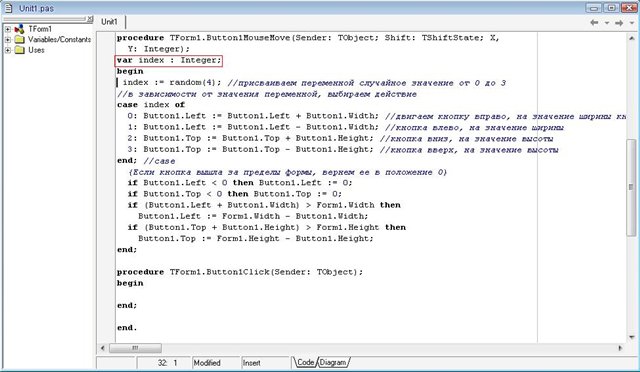The height and width of the screenshot is (372, 640).
Task: Click the vertical scrollbar up arrow
Action: [632, 38]
